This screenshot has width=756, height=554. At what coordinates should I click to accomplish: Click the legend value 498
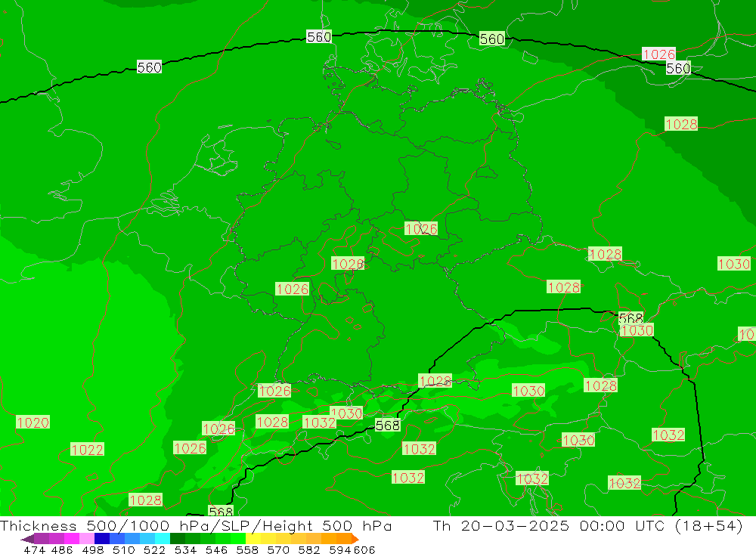(x=92, y=549)
